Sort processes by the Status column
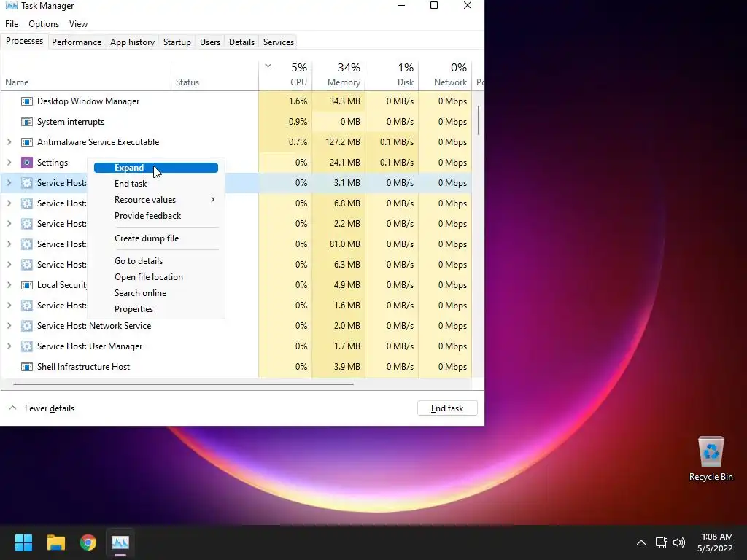This screenshot has height=560, width=747. [215, 75]
